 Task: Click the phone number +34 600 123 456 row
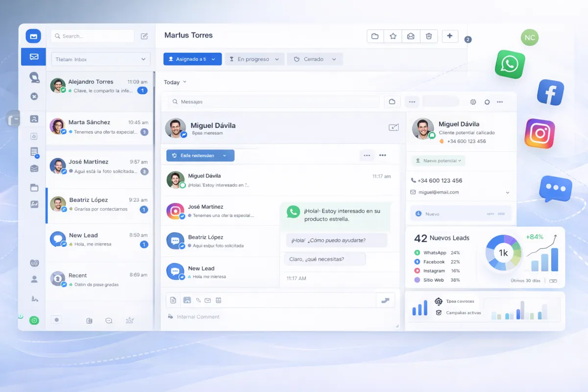click(437, 180)
